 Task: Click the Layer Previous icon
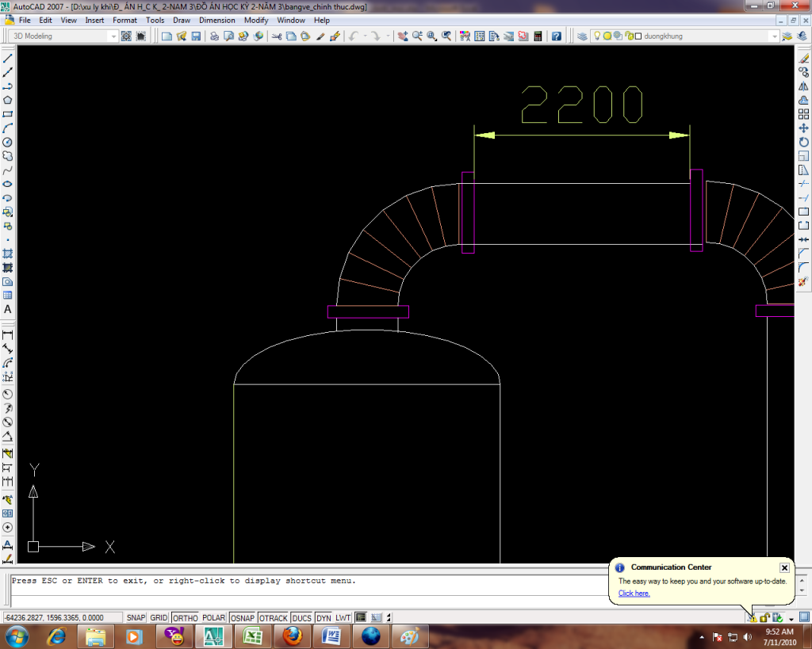coord(802,36)
